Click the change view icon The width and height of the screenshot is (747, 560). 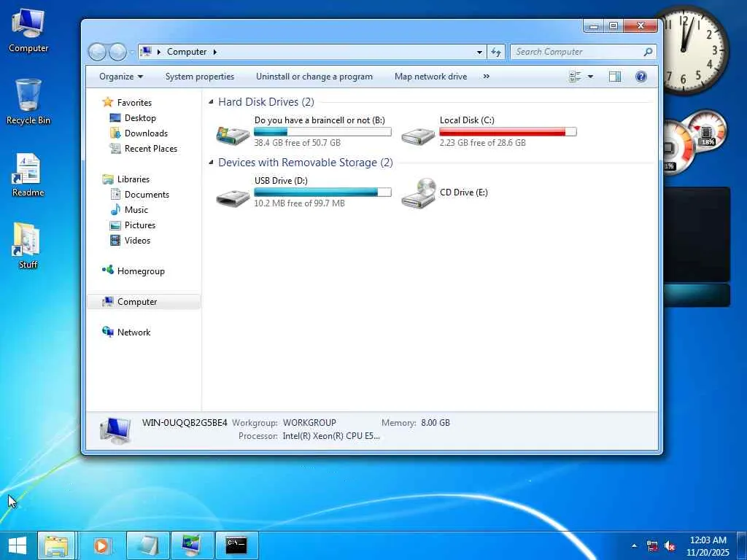tap(575, 77)
